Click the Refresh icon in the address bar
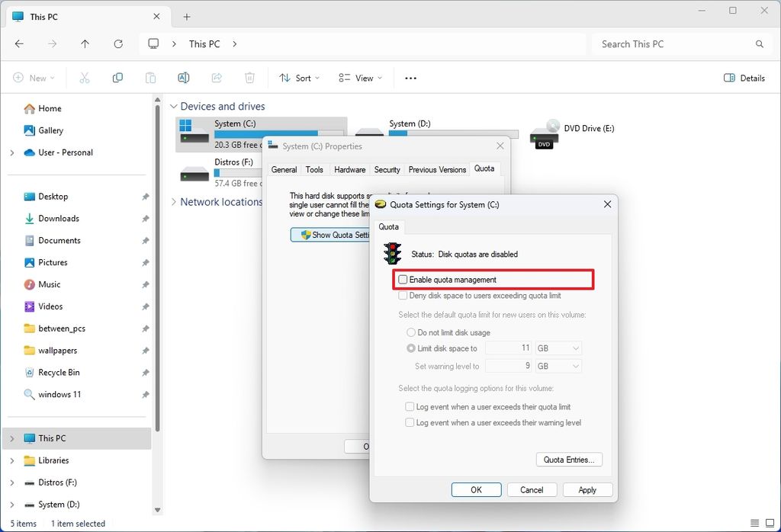This screenshot has width=781, height=532. [118, 44]
